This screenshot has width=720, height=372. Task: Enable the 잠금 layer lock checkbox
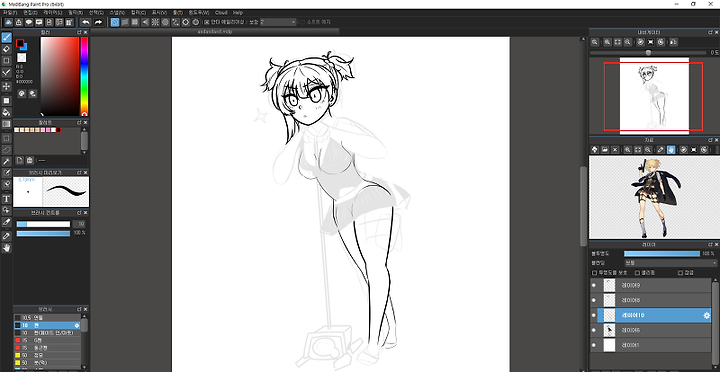[680, 273]
